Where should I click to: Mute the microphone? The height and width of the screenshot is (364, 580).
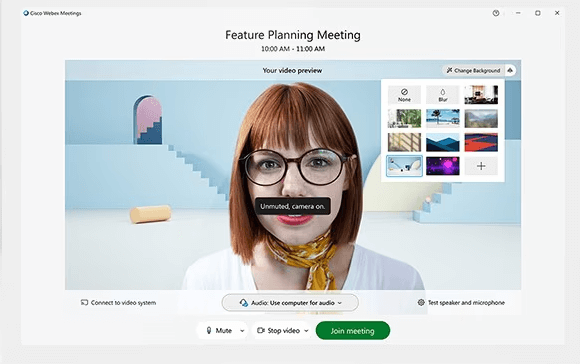coord(219,330)
